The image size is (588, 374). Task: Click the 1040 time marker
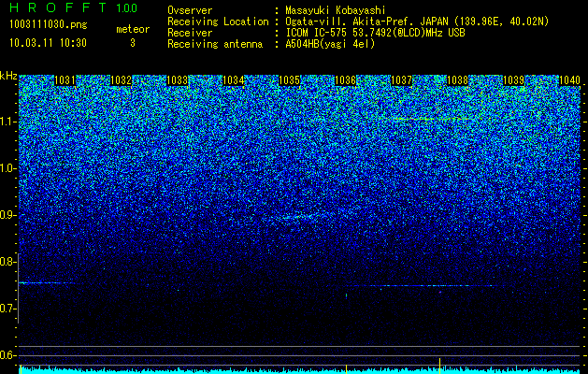pos(569,80)
